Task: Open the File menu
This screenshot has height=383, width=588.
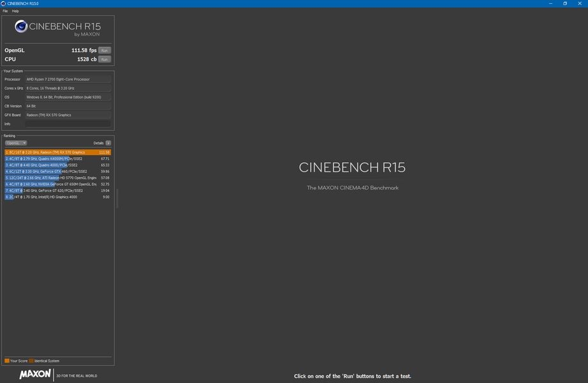Action: pyautogui.click(x=5, y=11)
